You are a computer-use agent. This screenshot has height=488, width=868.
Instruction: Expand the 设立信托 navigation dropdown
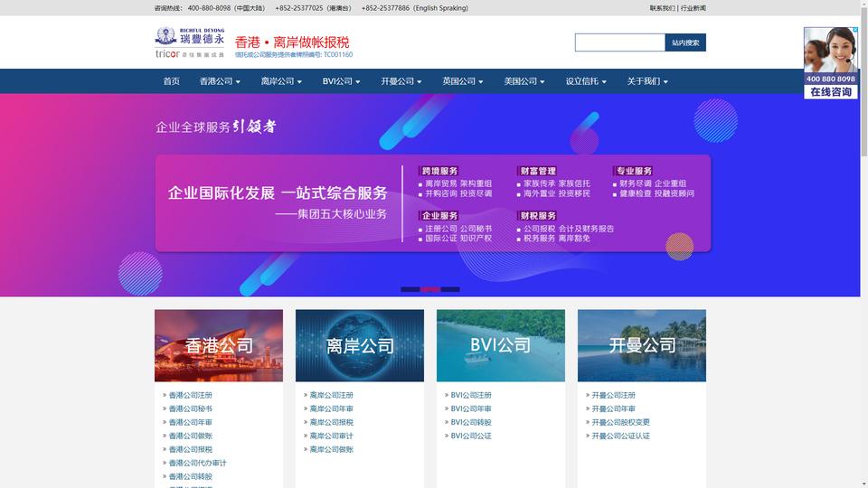586,81
